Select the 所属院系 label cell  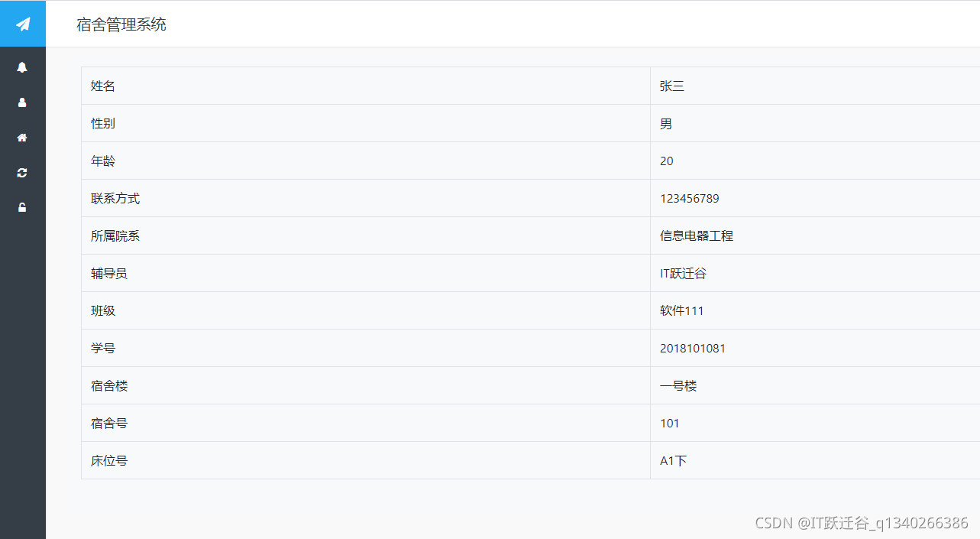[366, 235]
